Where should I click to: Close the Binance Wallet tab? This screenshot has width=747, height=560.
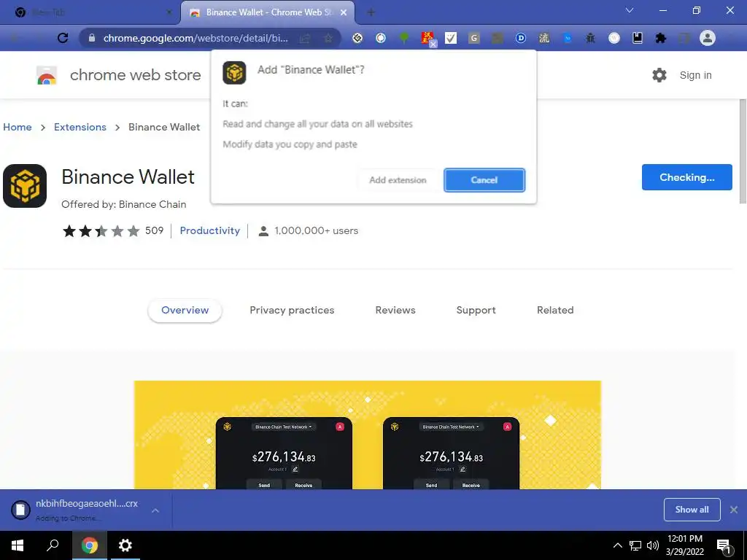tap(344, 13)
